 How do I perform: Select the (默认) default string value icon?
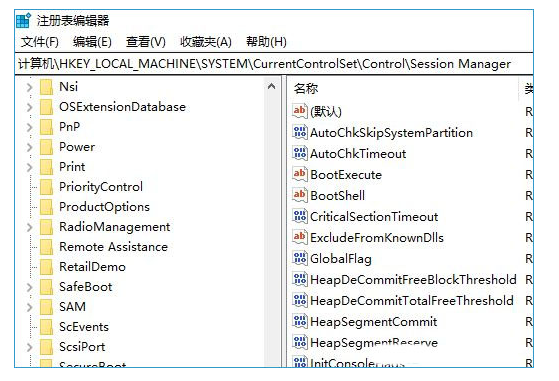click(299, 111)
